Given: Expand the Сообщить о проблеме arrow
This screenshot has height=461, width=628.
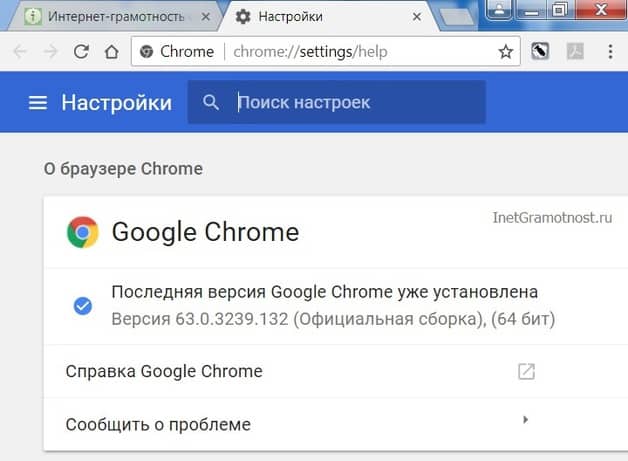Looking at the screenshot, I should 525,420.
